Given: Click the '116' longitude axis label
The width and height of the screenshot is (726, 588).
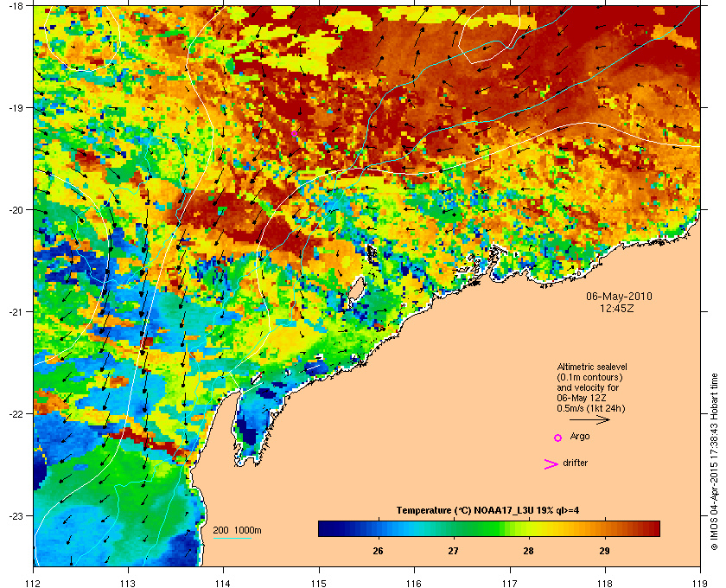Looking at the screenshot, I should (414, 584).
